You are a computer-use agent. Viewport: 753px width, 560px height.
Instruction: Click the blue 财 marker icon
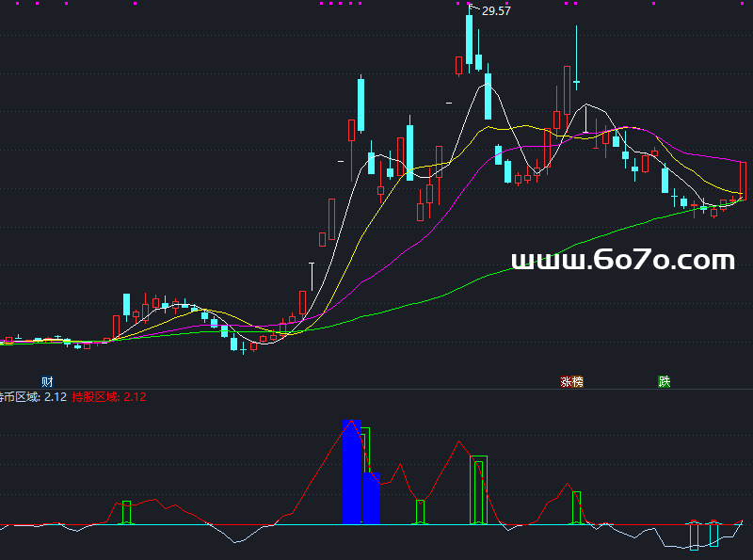click(47, 381)
